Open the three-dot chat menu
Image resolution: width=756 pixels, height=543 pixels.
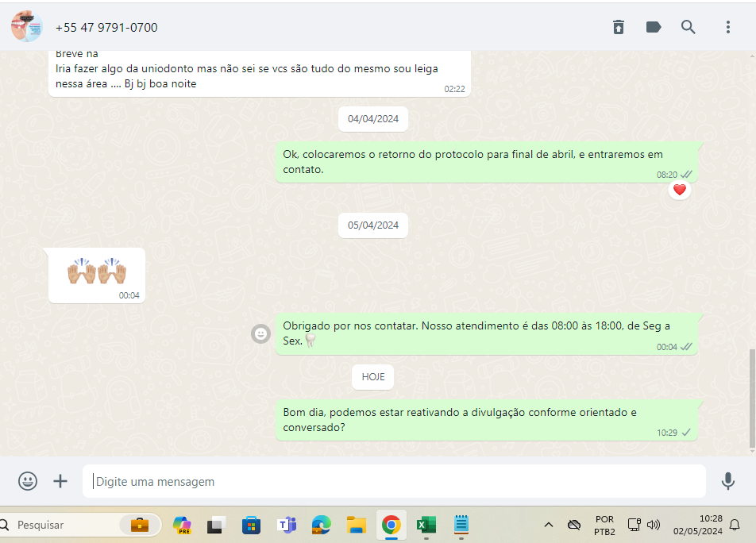pos(728,27)
